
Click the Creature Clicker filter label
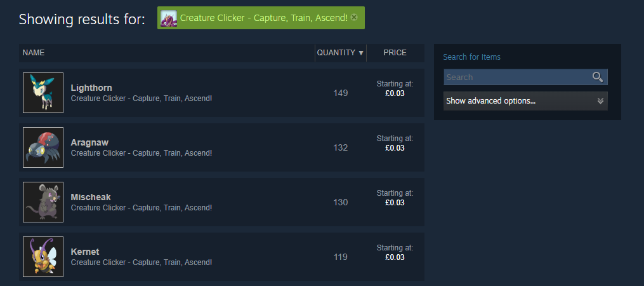[x=264, y=18]
